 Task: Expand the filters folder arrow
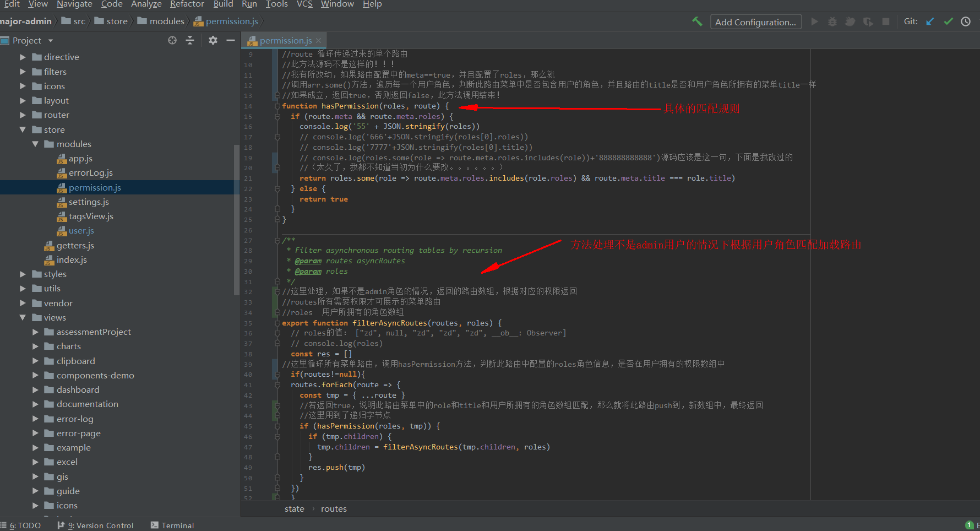tap(23, 72)
